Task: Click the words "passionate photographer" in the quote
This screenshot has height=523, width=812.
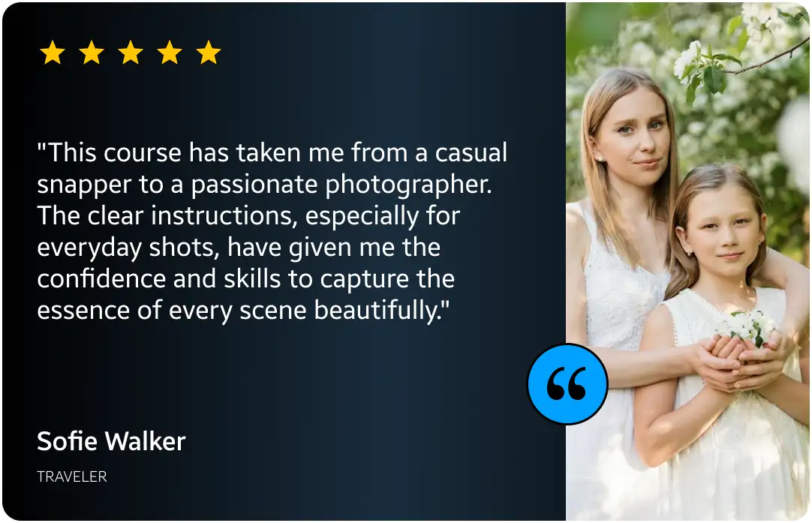Action: 341,185
